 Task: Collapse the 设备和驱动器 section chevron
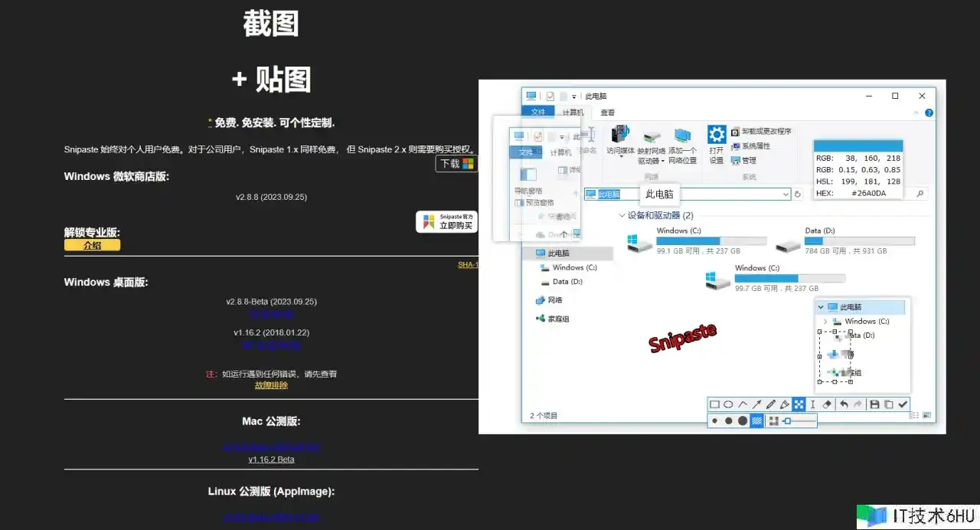point(621,216)
